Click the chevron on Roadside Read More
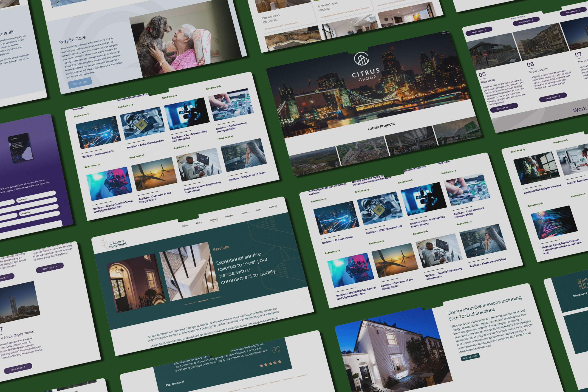Screen dimensions: 588x392 [511, 107]
